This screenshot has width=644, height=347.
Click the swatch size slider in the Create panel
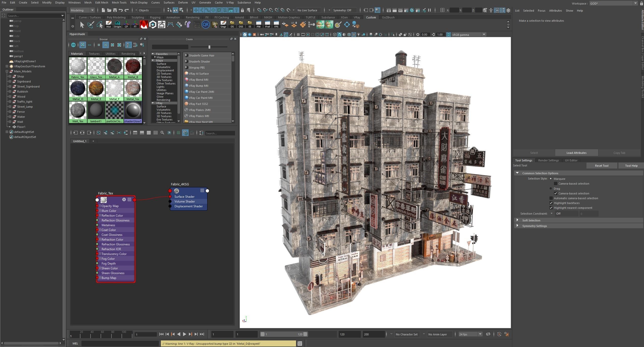tap(209, 47)
